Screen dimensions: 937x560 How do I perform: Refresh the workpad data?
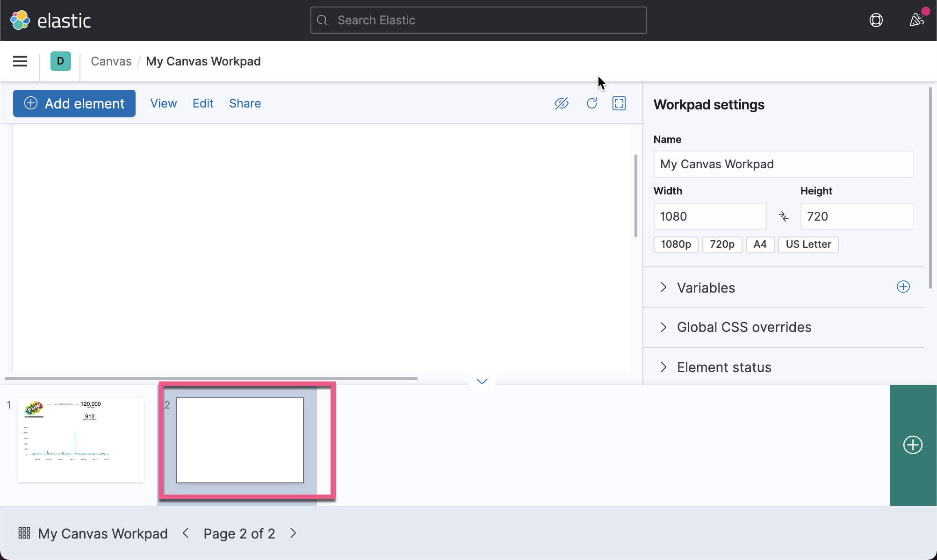click(x=591, y=103)
